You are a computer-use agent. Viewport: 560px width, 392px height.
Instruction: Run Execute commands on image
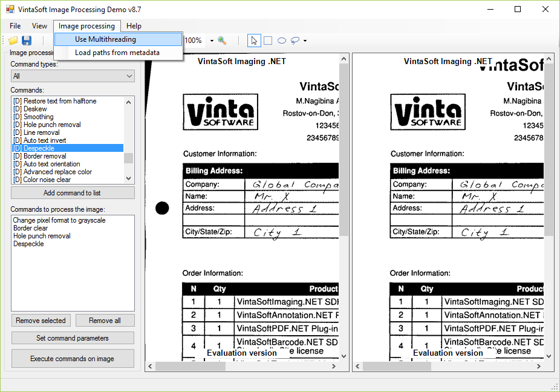(73, 358)
